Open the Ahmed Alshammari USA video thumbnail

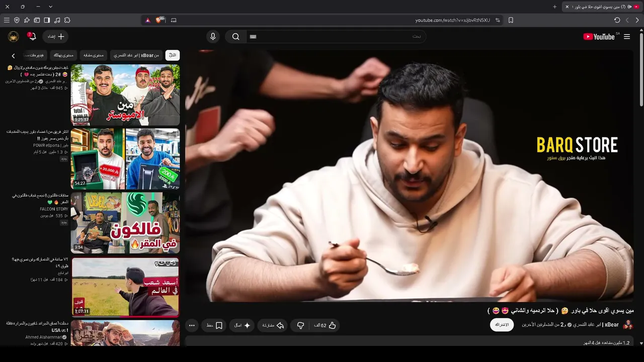pyautogui.click(x=125, y=333)
